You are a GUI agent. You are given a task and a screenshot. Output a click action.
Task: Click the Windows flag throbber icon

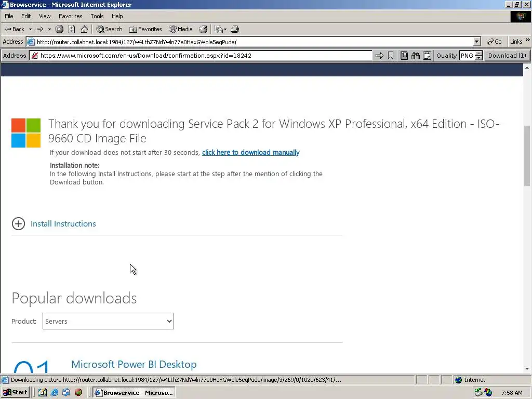521,17
